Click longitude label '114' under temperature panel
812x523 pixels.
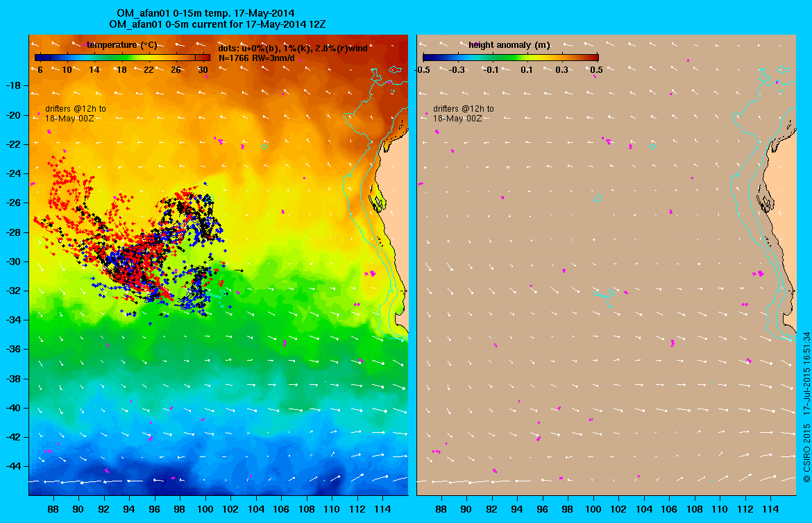pyautogui.click(x=382, y=509)
